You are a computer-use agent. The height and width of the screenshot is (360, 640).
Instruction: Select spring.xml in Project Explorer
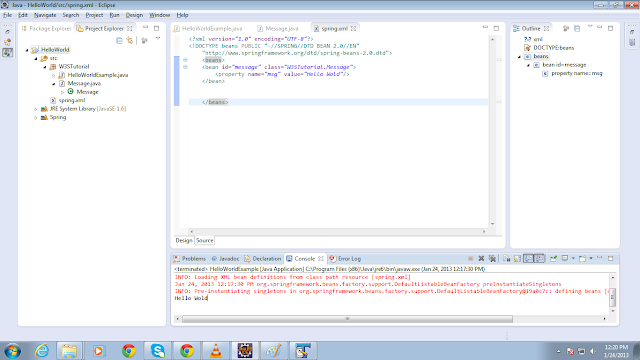tap(68, 100)
